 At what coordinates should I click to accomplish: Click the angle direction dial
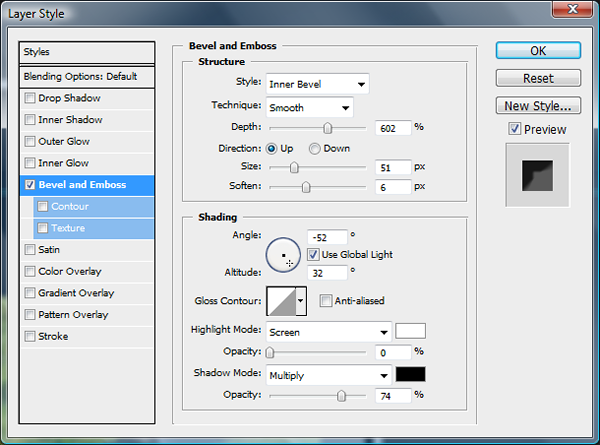pyautogui.click(x=283, y=255)
